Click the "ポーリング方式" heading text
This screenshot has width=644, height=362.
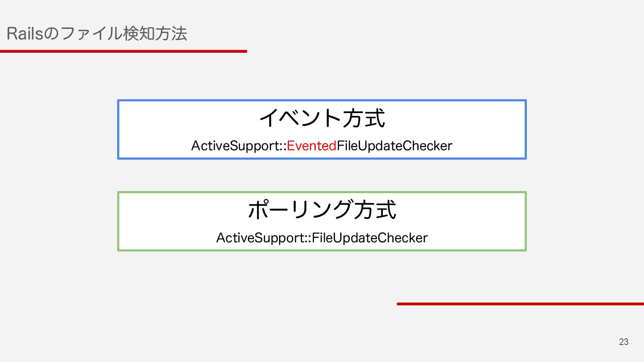tap(322, 210)
